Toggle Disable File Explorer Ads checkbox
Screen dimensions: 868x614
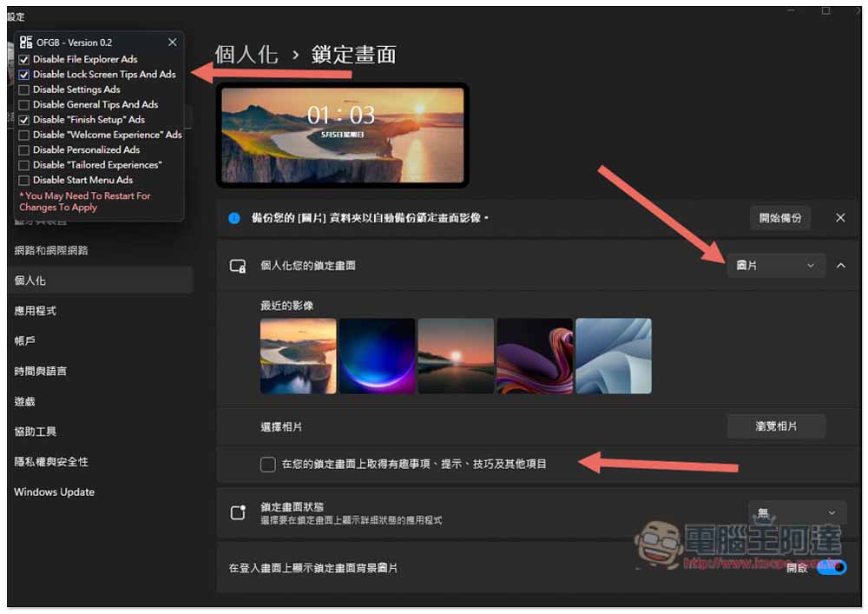click(23, 59)
